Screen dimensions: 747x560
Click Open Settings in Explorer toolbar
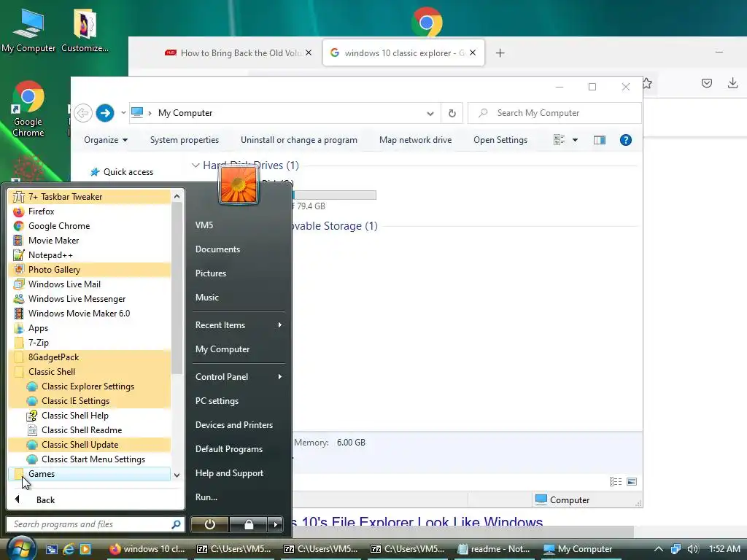[x=500, y=140]
